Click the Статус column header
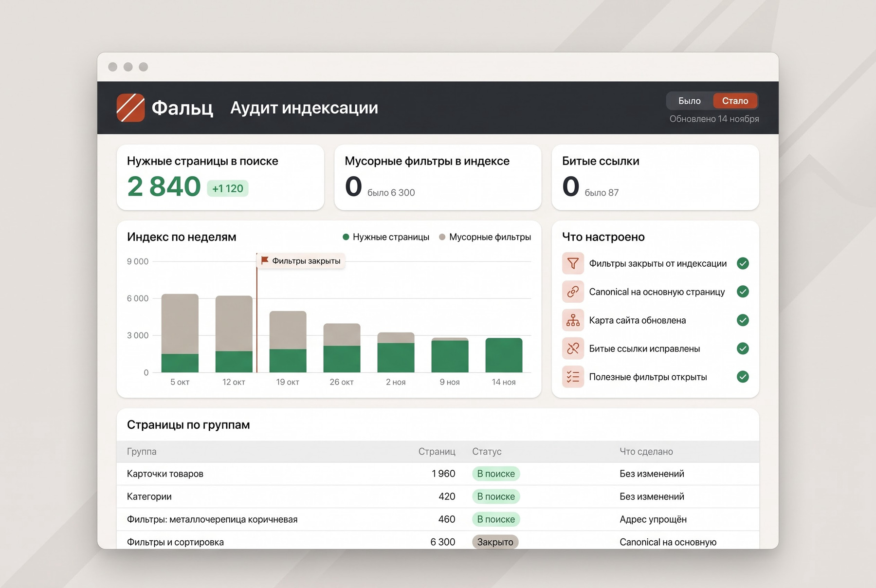 pos(487,452)
